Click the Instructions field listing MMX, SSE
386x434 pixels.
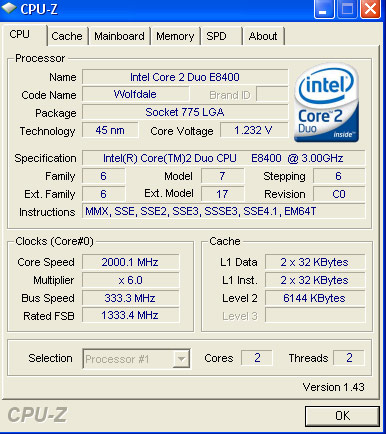[223, 211]
